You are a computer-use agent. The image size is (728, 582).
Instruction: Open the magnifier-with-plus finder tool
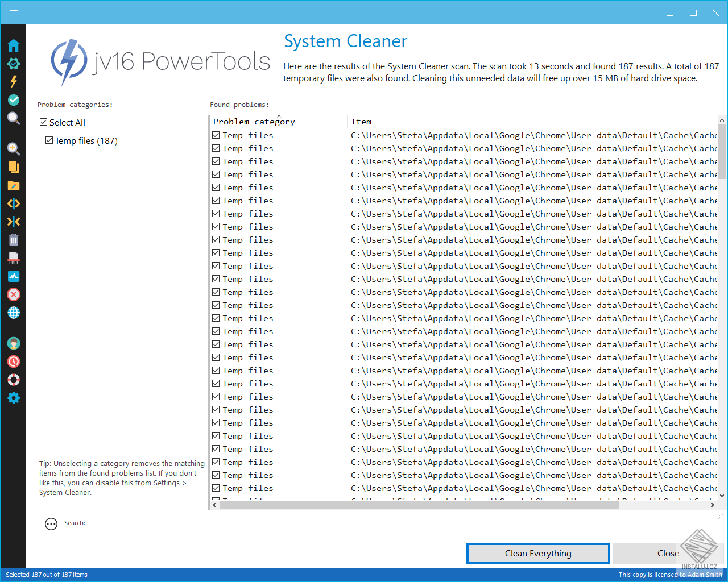point(14,149)
